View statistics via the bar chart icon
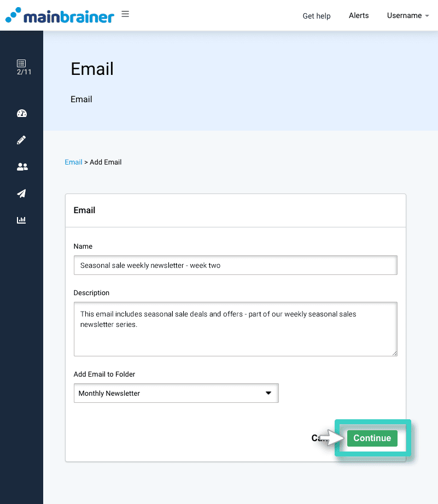 point(21,220)
